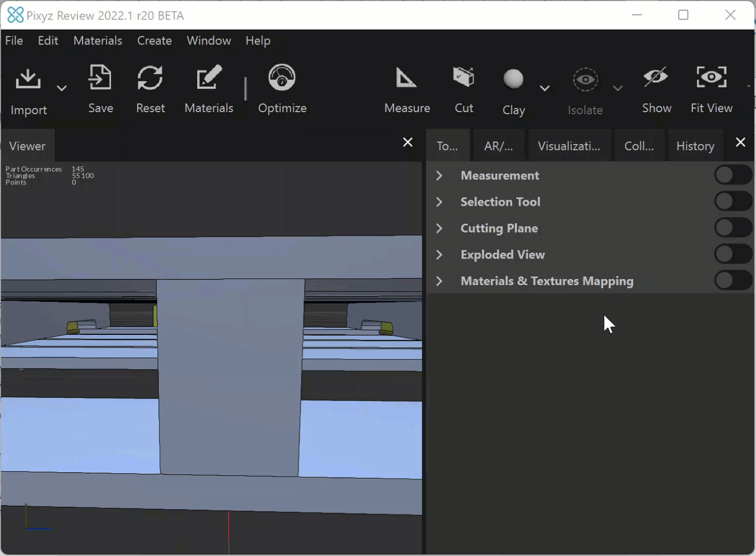Open the Help menu
The width and height of the screenshot is (756, 556).
258,40
